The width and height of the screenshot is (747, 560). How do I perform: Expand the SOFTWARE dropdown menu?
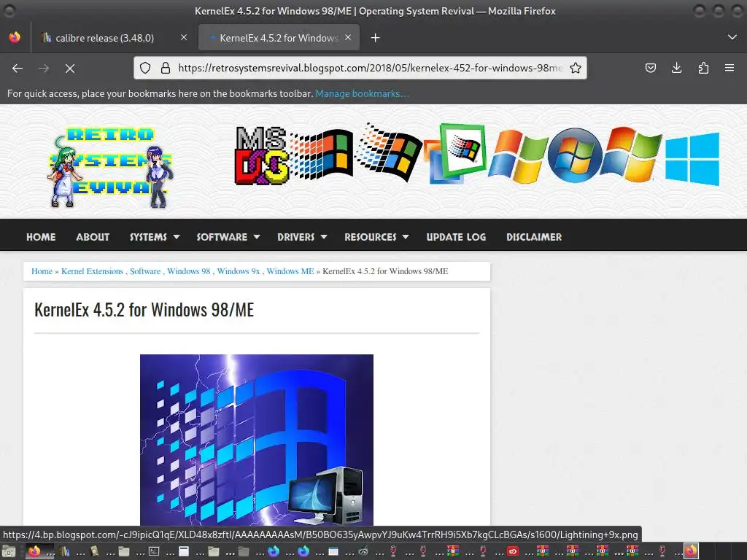(x=228, y=237)
